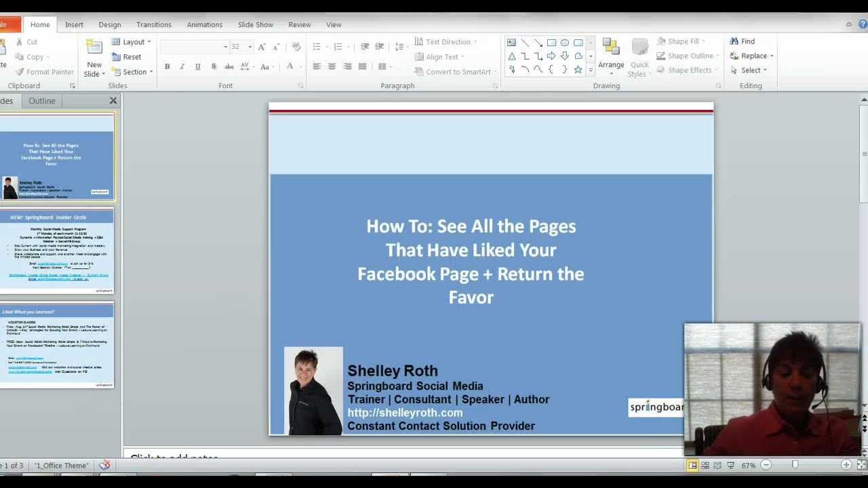Click the Increase List Level icon
868x488 pixels.
(380, 47)
